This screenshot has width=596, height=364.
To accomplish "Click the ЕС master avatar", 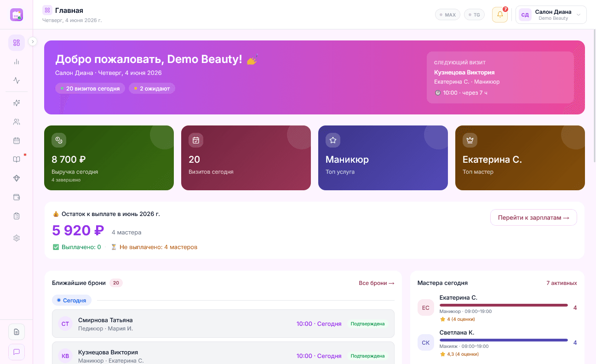I will (x=425, y=308).
